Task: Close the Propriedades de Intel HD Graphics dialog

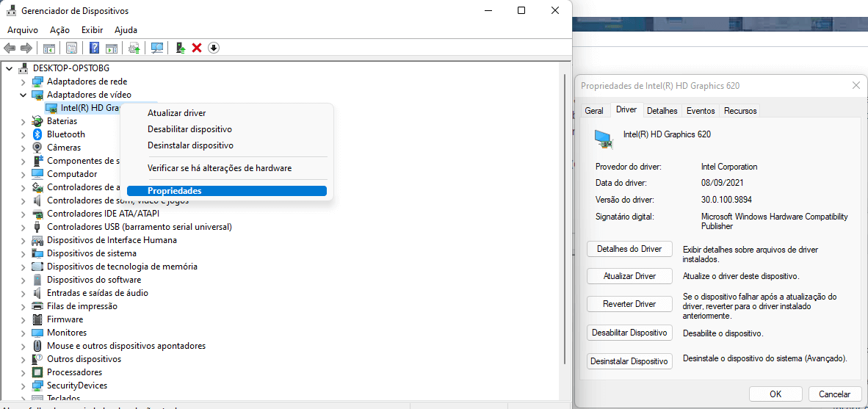Action: (856, 86)
